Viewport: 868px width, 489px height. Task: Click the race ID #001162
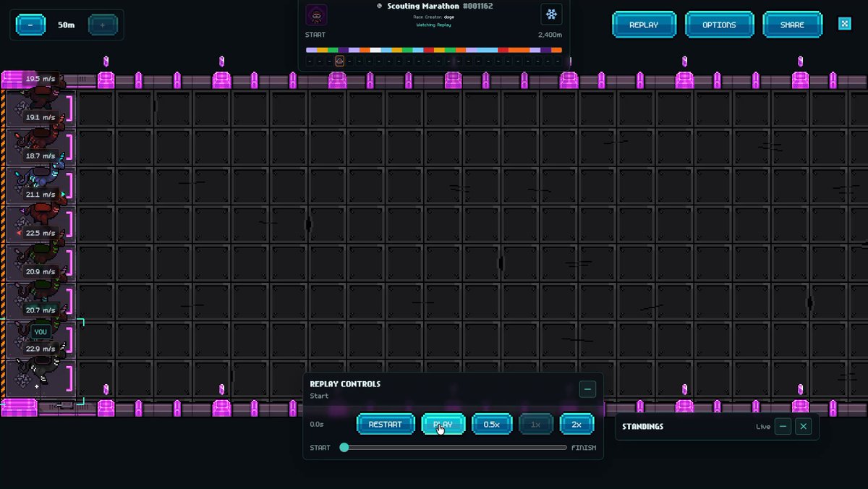click(x=477, y=7)
